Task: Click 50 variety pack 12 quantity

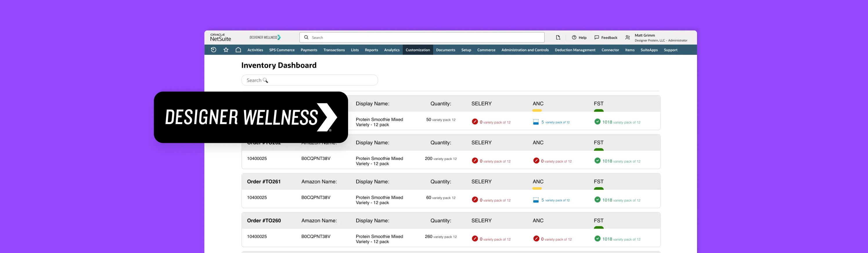Action: tap(441, 119)
